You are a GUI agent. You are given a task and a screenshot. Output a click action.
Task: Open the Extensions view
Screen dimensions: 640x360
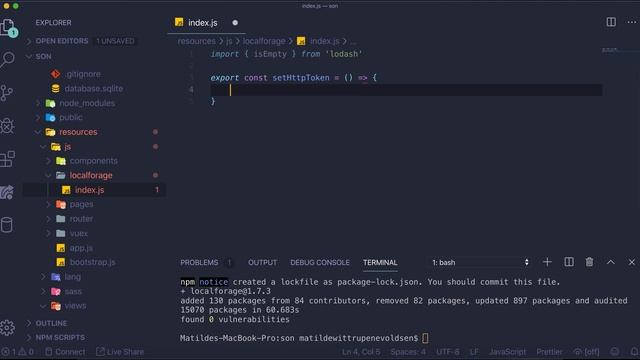[x=7, y=159]
